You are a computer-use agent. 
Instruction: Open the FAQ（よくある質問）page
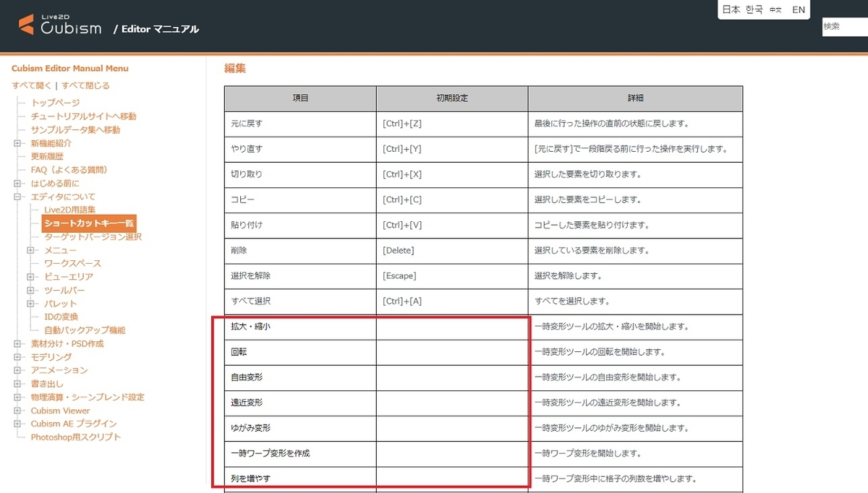69,169
